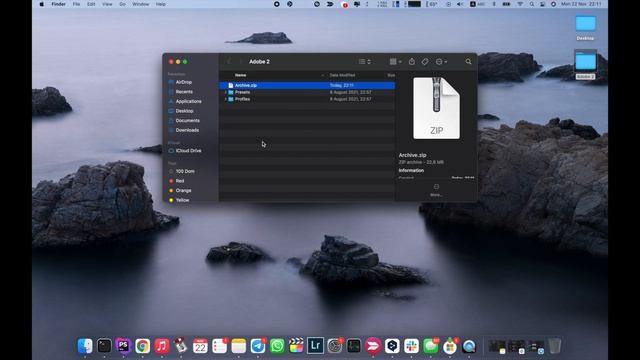Select Desktop in the Finder sidebar

[x=183, y=111]
